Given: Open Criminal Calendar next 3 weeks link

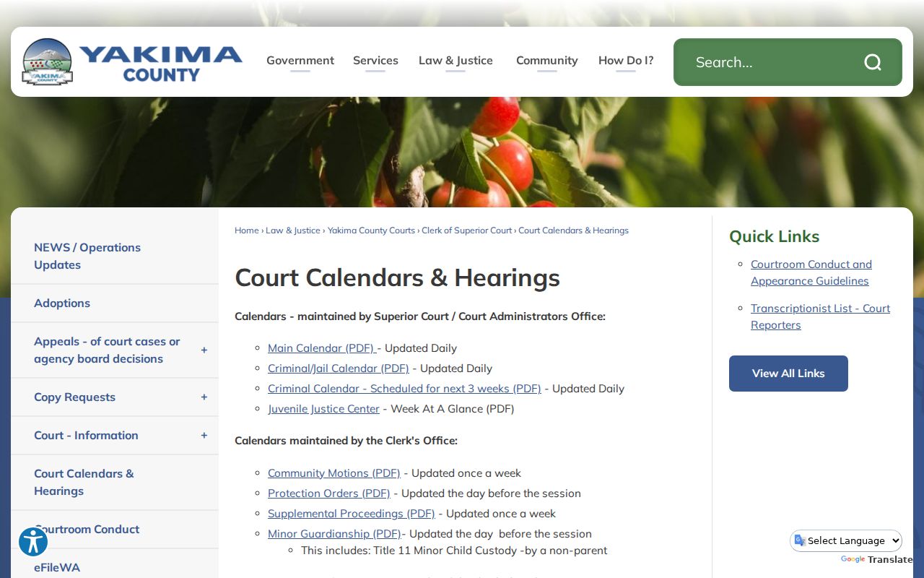Looking at the screenshot, I should tap(404, 389).
